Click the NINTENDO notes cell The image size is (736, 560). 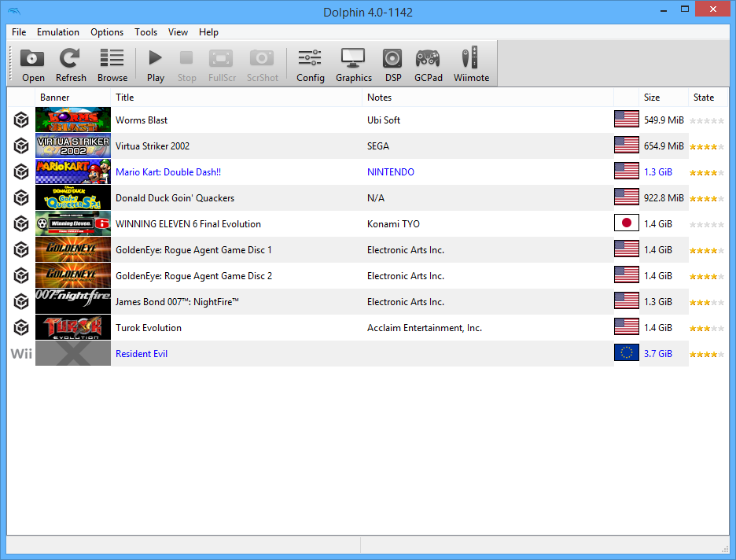(391, 171)
